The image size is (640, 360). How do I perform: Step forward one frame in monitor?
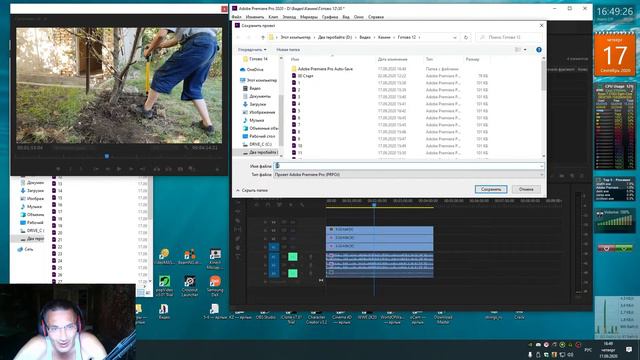(x=131, y=169)
